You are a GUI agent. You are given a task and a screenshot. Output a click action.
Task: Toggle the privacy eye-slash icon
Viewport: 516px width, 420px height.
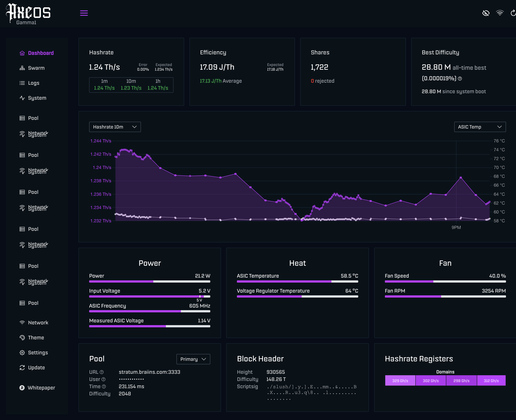tap(486, 13)
